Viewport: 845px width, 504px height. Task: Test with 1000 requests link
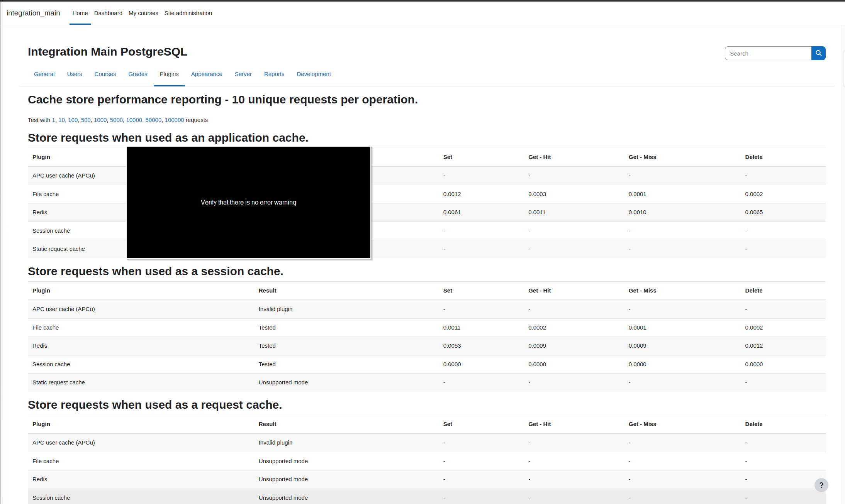pos(100,120)
